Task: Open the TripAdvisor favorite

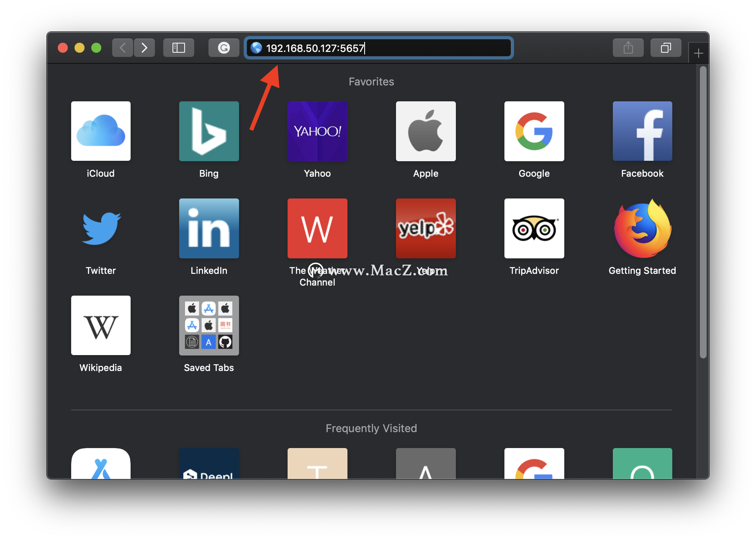Action: pos(534,228)
